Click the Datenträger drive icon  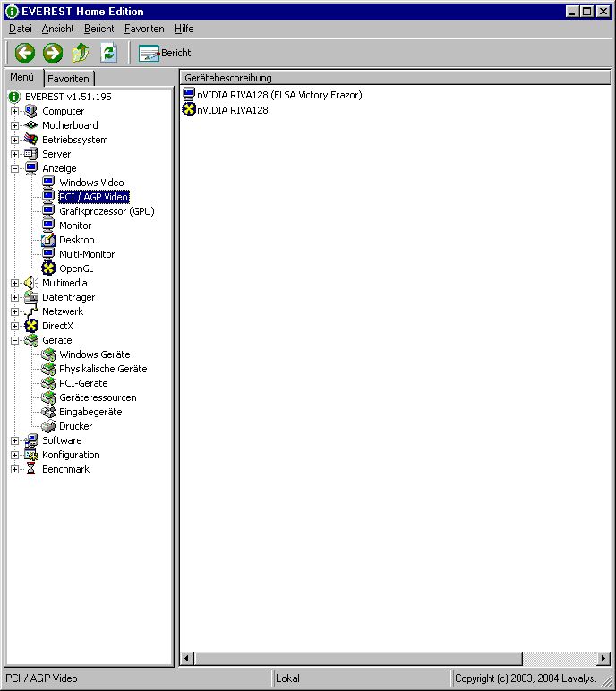coord(30,297)
